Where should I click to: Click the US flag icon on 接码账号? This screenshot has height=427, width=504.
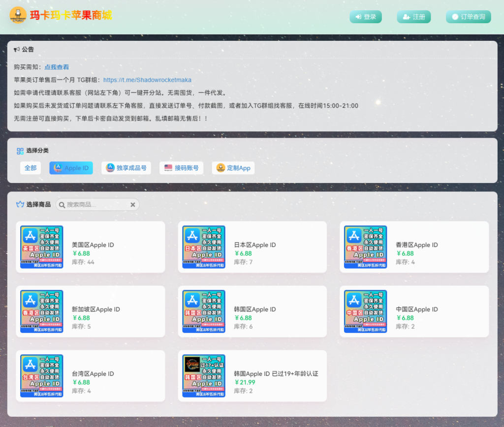168,168
